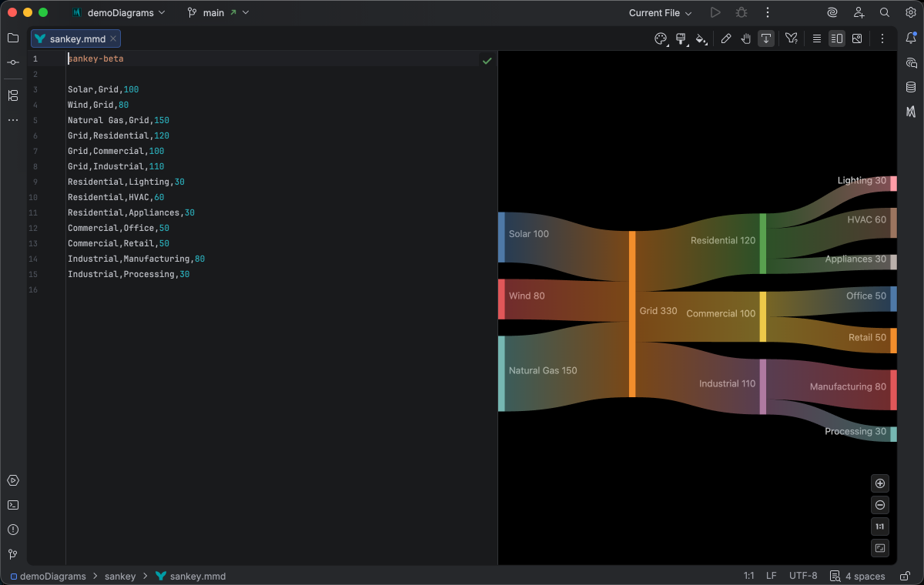Close the sankey.mmd tab
The height and width of the screenshot is (585, 924).
point(113,38)
